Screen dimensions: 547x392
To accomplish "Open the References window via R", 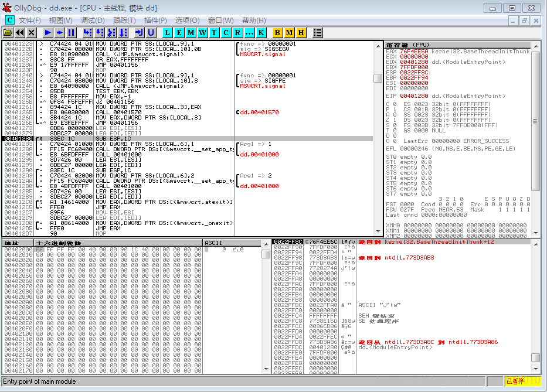I will coord(237,33).
